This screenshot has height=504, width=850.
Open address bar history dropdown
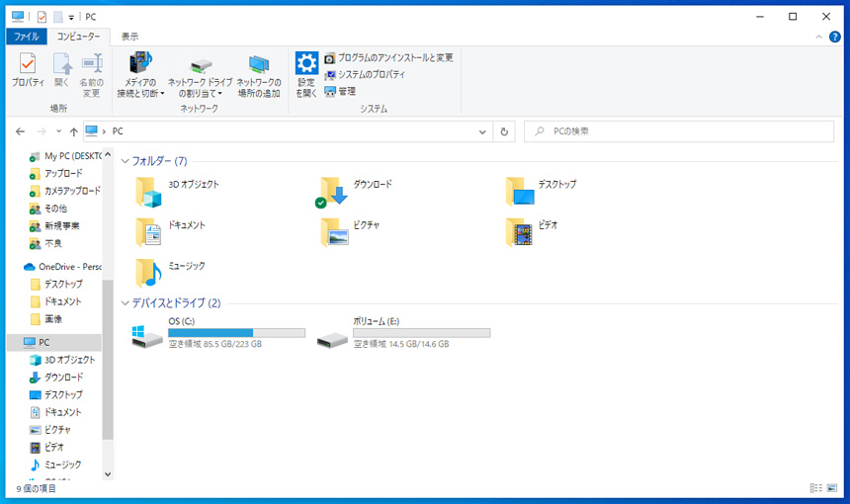tap(482, 131)
